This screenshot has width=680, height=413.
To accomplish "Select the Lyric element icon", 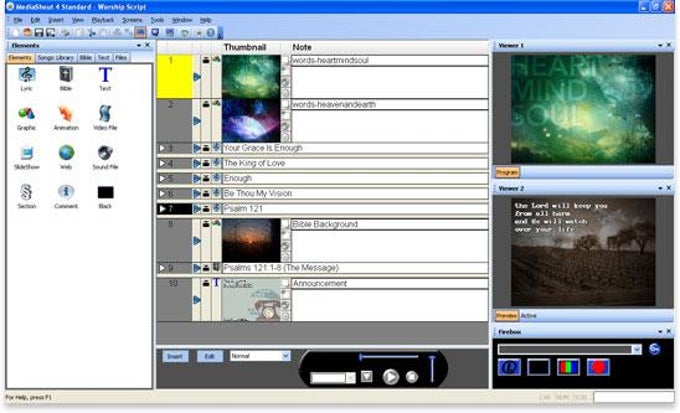I will point(27,75).
